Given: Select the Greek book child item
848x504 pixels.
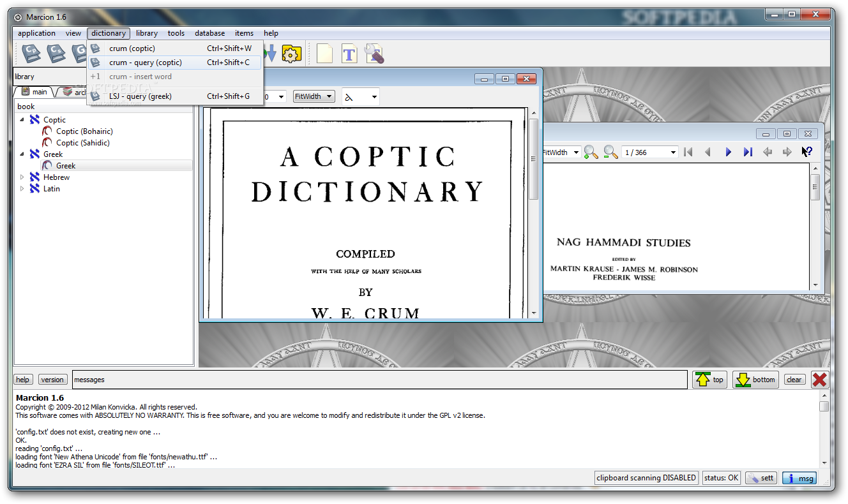Looking at the screenshot, I should 66,166.
